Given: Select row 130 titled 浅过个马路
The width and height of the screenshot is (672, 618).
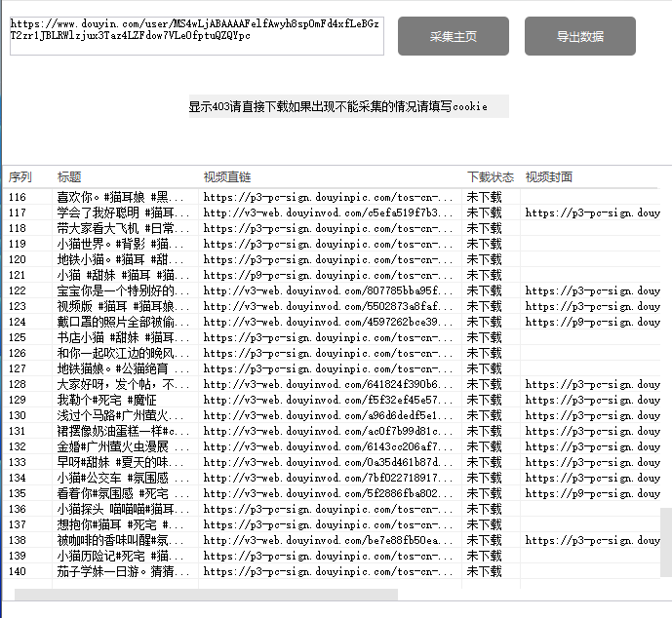Looking at the screenshot, I should point(115,415).
